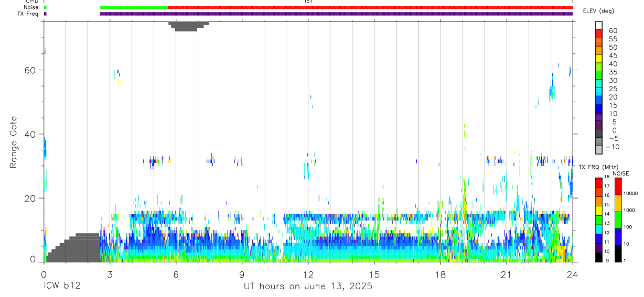Click the blue NOISE swatch between 10 and 100
The image size is (644, 297).
tap(618, 237)
